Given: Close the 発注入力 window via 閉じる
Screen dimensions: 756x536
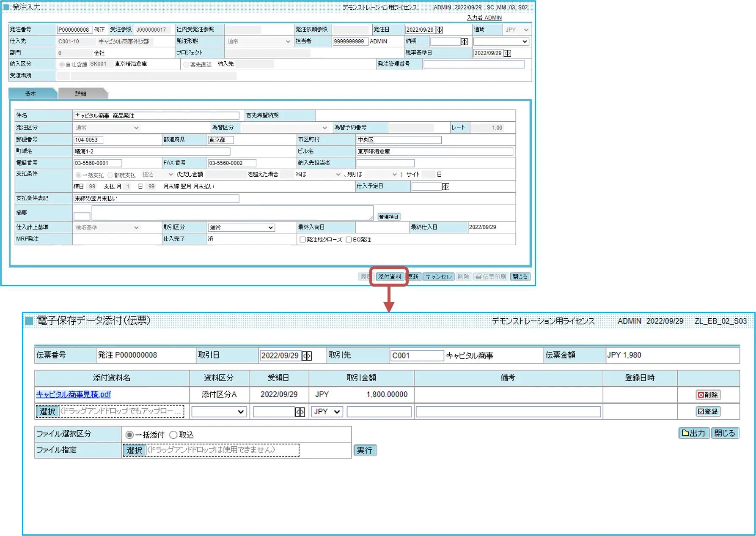Looking at the screenshot, I should click(520, 277).
